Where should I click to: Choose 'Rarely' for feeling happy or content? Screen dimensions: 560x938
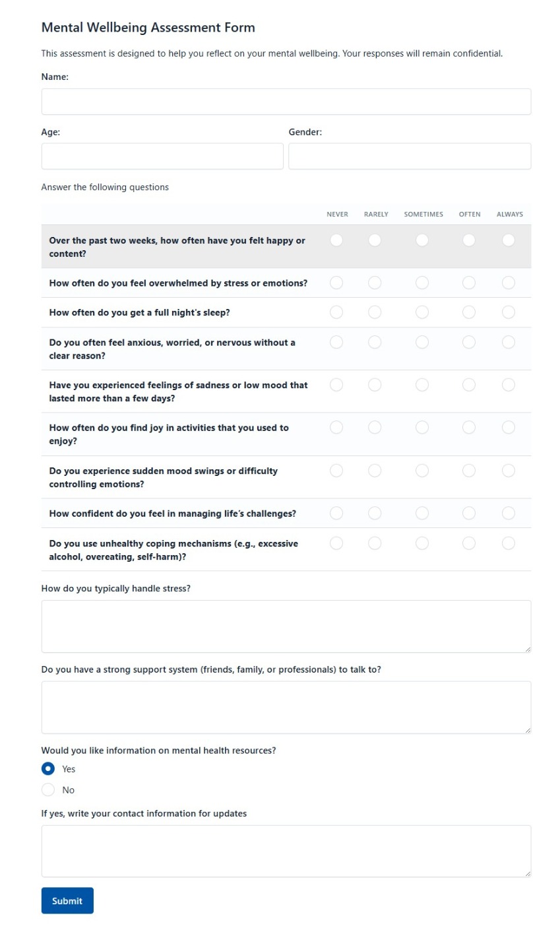coord(375,240)
